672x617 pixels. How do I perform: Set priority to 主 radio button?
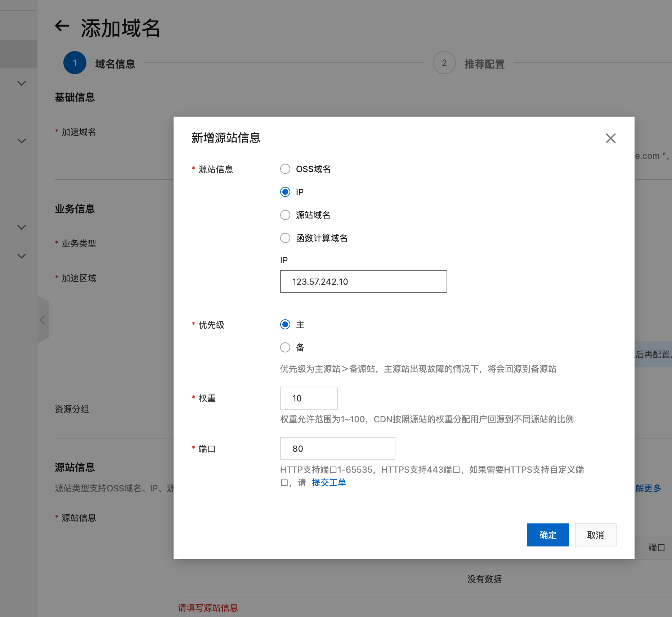[x=285, y=324]
